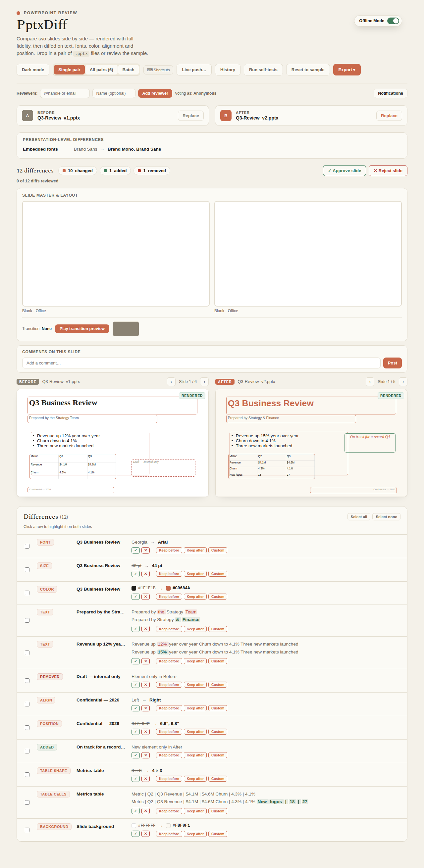Click the After rendered slide title

(x=271, y=403)
